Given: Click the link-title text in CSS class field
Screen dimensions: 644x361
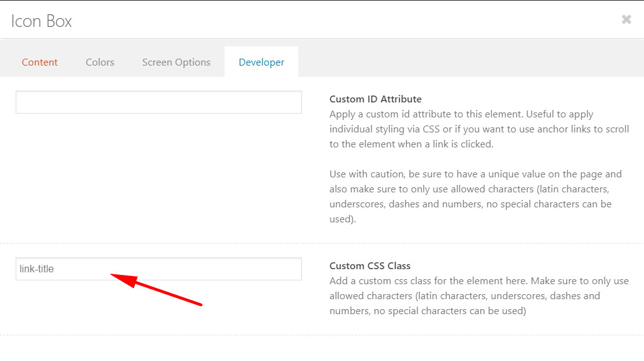Looking at the screenshot, I should 37,269.
